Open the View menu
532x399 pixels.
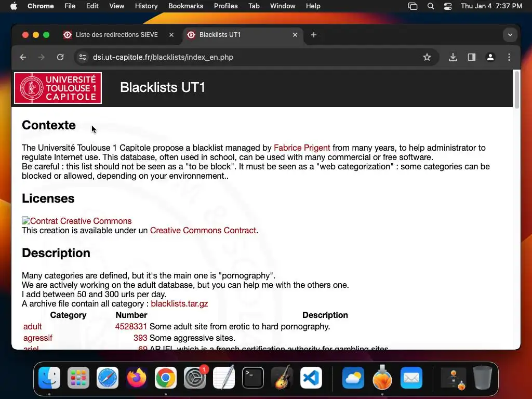(116, 6)
